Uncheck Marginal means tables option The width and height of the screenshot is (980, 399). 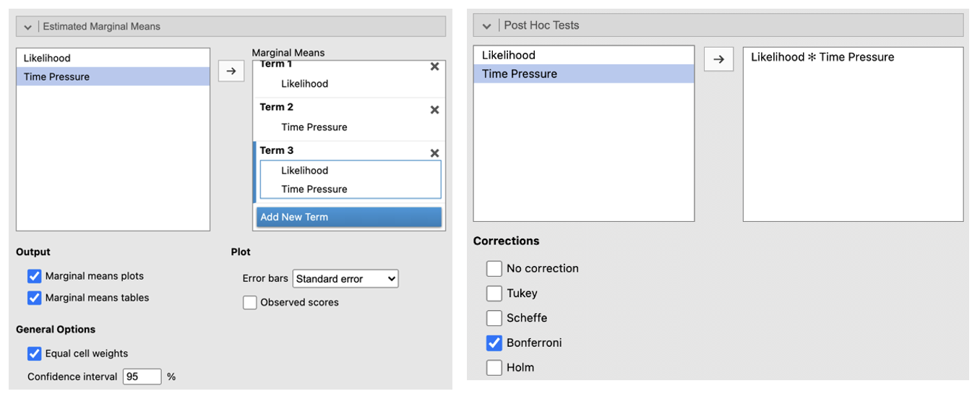coord(34,298)
